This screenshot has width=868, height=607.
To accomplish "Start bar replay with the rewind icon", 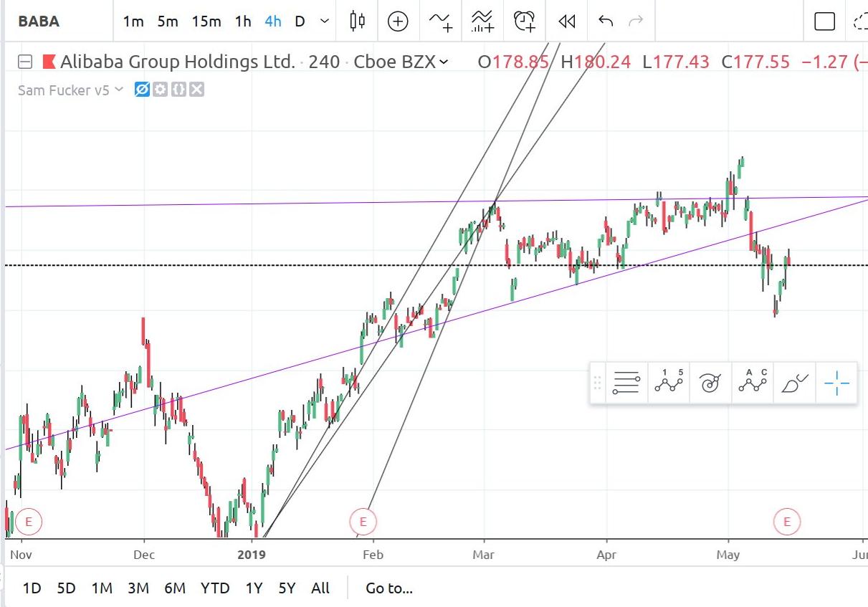I will (567, 21).
